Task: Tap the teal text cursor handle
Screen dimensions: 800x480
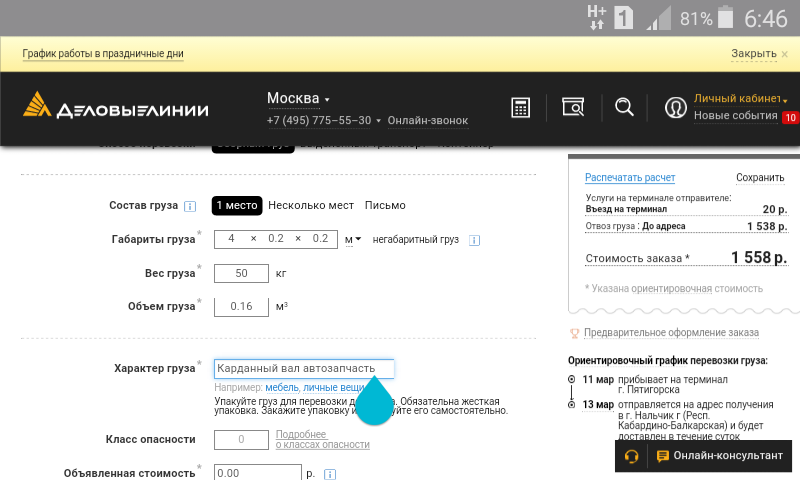Action: [x=375, y=402]
